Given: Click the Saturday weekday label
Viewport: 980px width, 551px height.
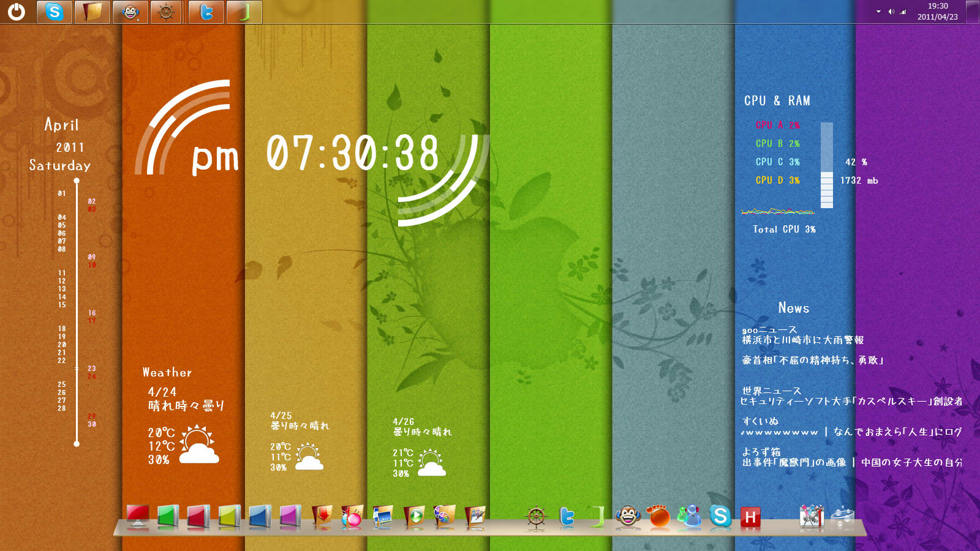Looking at the screenshot, I should coord(60,165).
